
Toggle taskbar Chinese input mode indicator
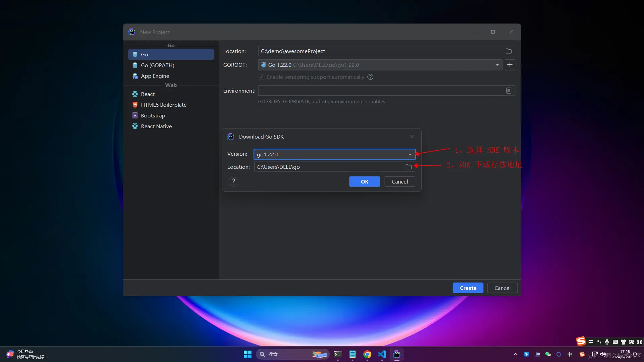click(x=569, y=354)
